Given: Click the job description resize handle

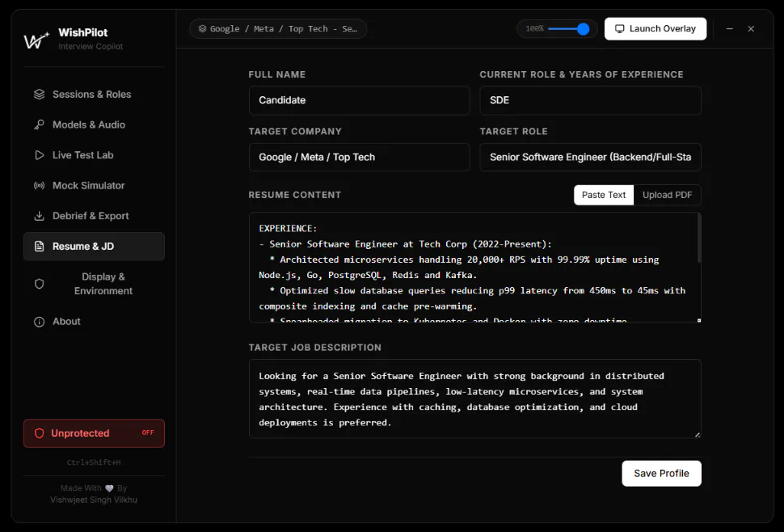Looking at the screenshot, I should 698,434.
